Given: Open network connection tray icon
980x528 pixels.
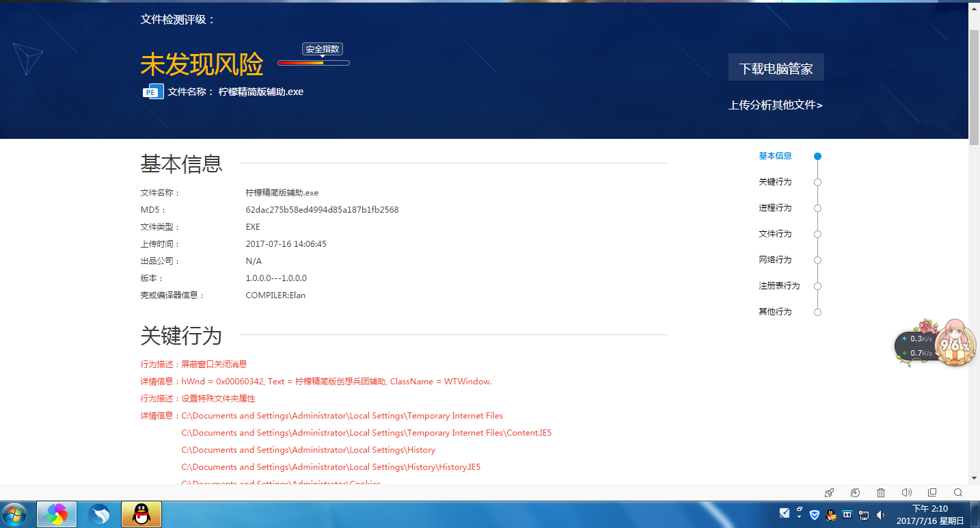Looking at the screenshot, I should tap(864, 515).
